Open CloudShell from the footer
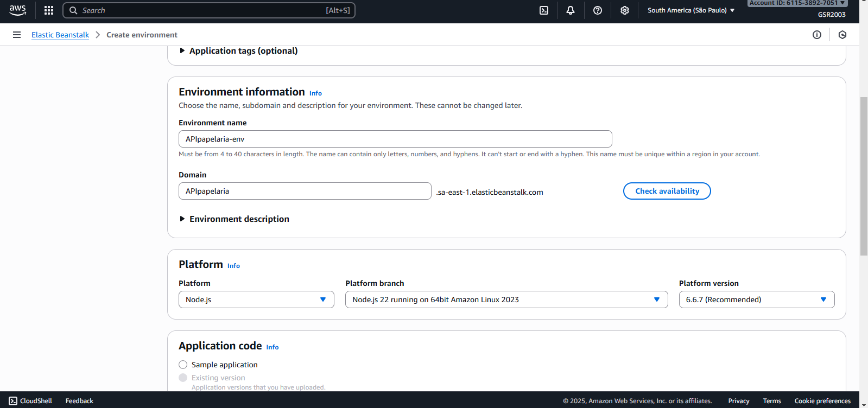Viewport: 868px width, 408px height. [30, 401]
